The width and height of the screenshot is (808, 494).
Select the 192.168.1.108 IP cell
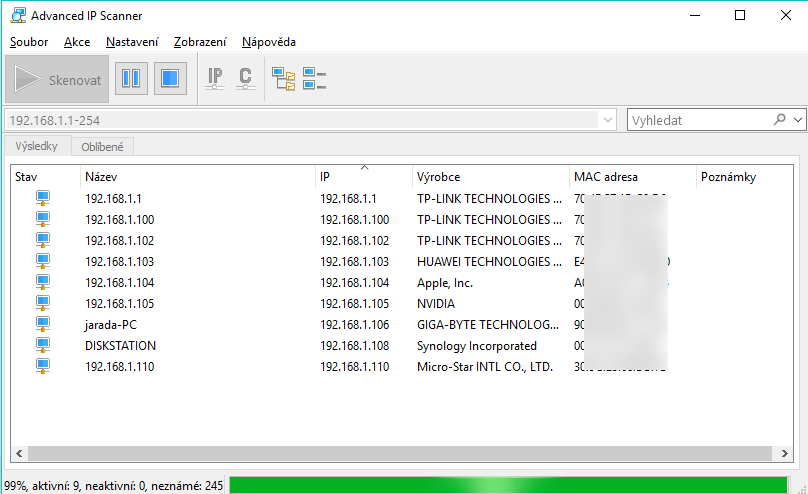[355, 346]
